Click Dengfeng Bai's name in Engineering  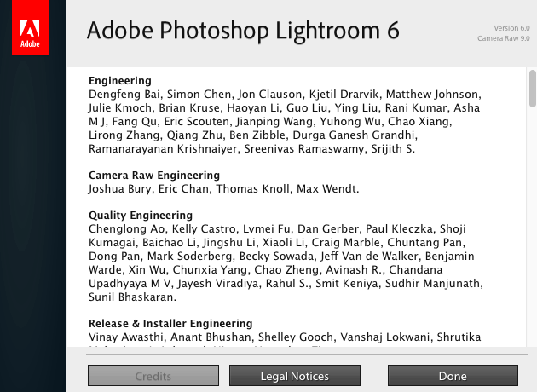(124, 95)
